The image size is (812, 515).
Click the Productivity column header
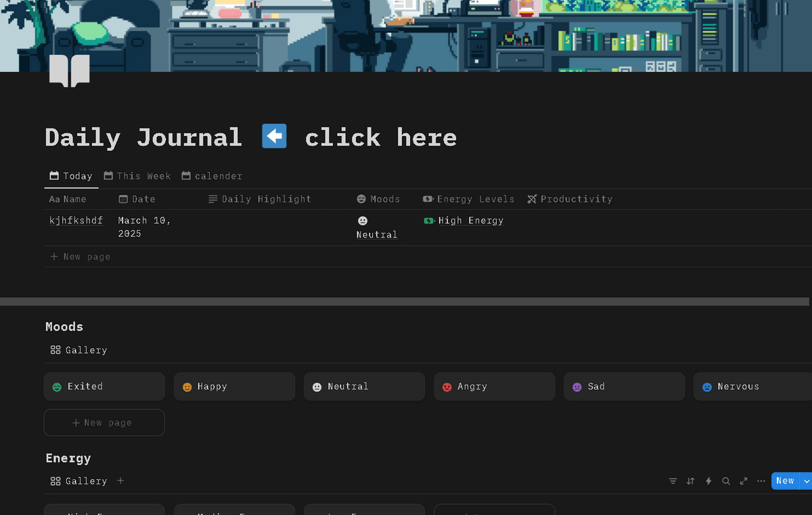570,199
